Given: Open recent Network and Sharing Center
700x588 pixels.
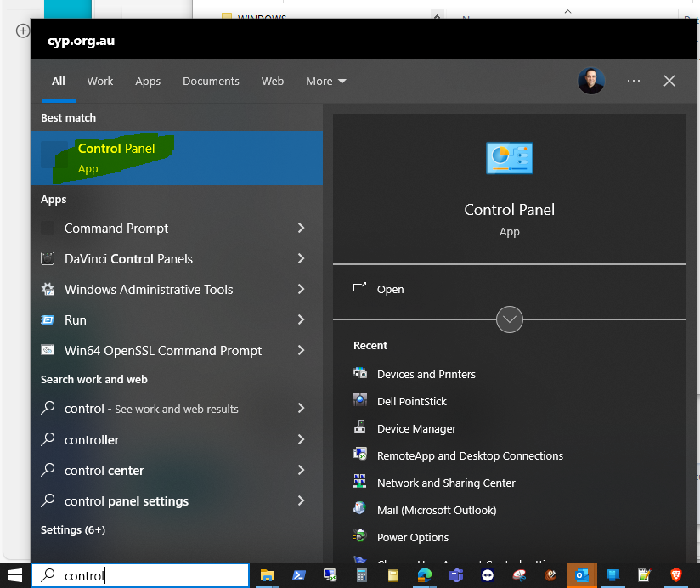Looking at the screenshot, I should coord(446,483).
